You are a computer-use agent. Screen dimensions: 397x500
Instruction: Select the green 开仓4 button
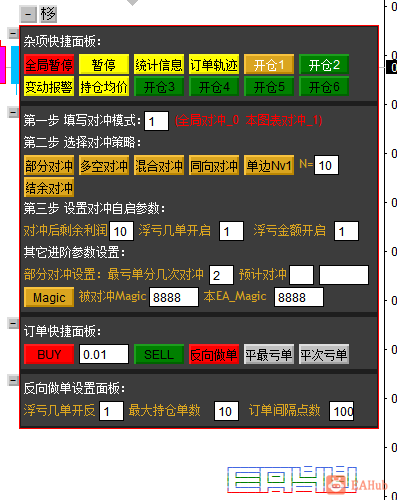tap(214, 86)
